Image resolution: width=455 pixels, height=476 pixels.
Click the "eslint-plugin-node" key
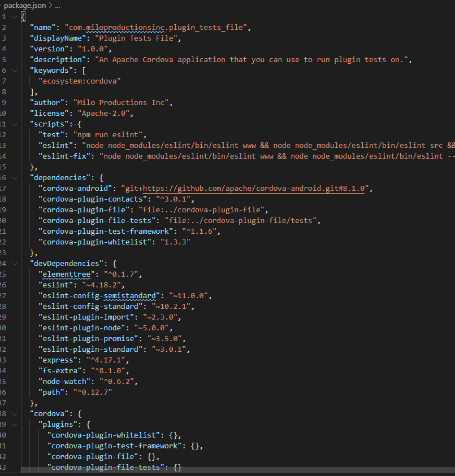pos(82,328)
